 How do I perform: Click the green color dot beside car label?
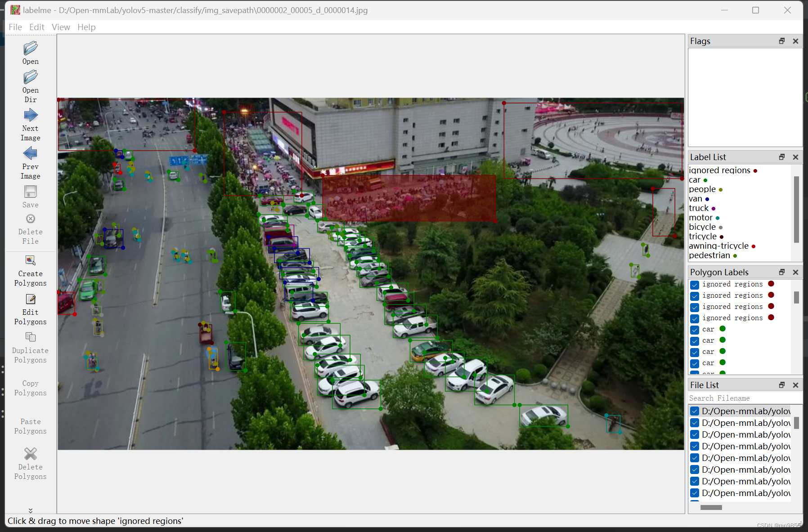click(705, 180)
